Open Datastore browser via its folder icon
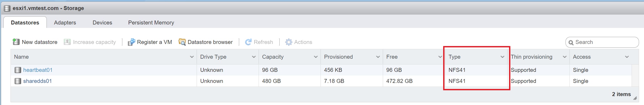The image size is (644, 105). (182, 42)
